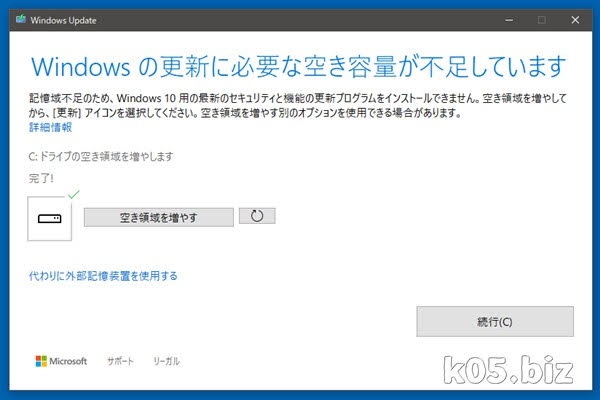Image resolution: width=600 pixels, height=400 pixels.
Task: Open 代わりに外部記憶装置を使用する link
Action: coord(103,276)
